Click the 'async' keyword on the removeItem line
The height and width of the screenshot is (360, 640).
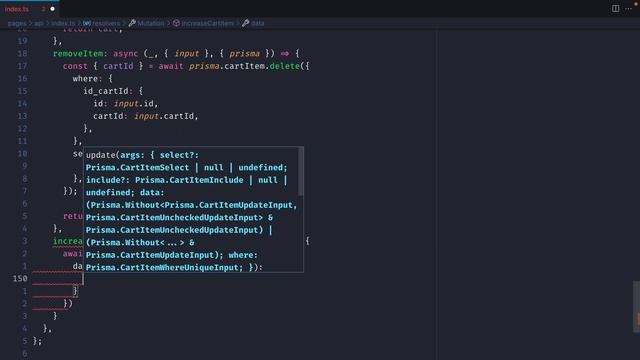coord(126,53)
